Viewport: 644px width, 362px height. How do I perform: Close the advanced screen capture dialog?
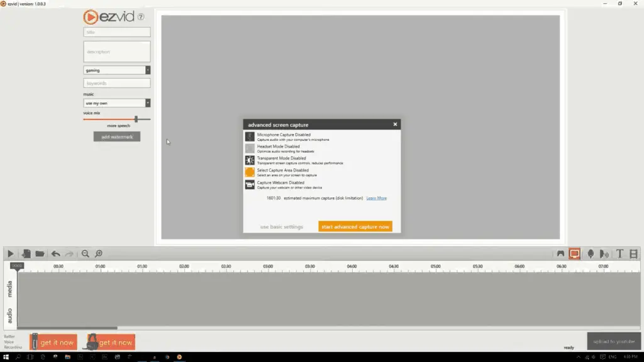point(395,124)
